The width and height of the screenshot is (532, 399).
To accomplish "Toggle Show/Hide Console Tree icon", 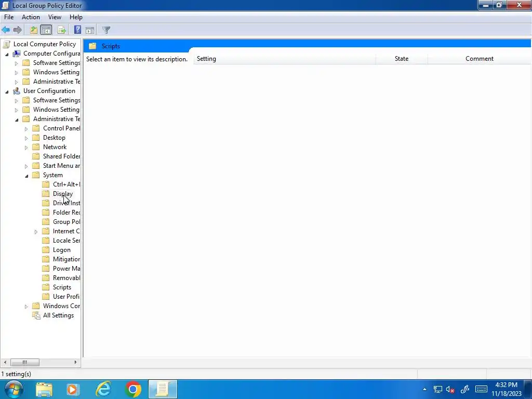I will pyautogui.click(x=46, y=30).
